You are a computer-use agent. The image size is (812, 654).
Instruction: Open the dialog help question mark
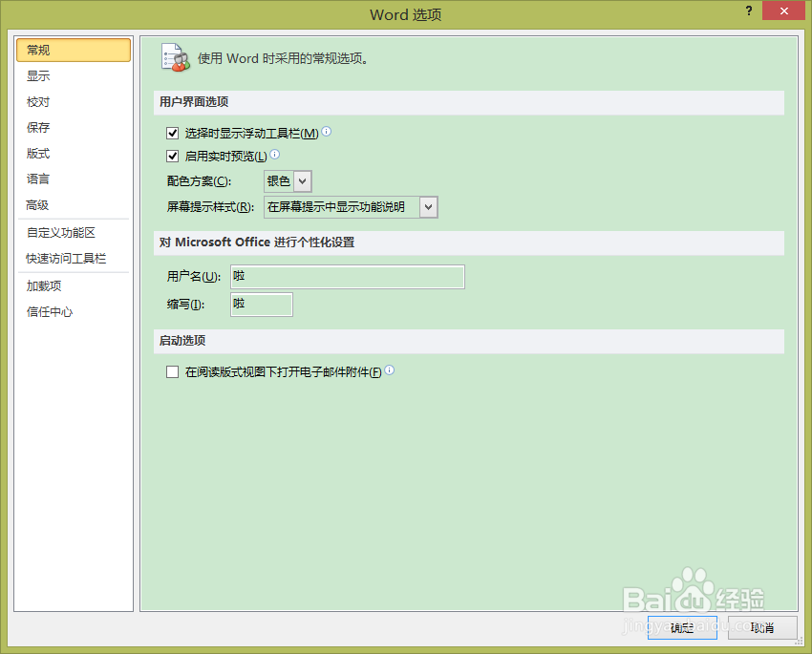coord(749,11)
